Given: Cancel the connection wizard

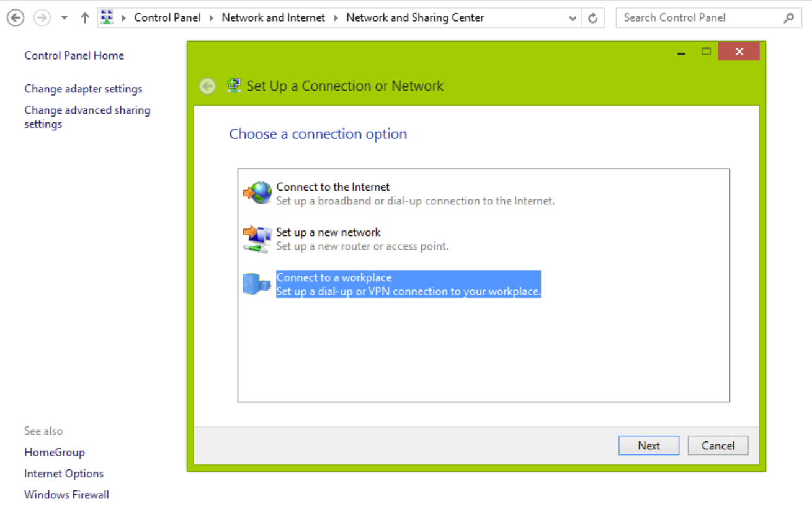Looking at the screenshot, I should tap(718, 445).
